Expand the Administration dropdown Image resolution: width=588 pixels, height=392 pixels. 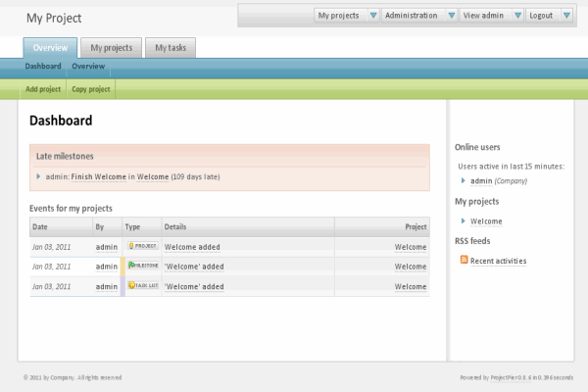(x=450, y=16)
